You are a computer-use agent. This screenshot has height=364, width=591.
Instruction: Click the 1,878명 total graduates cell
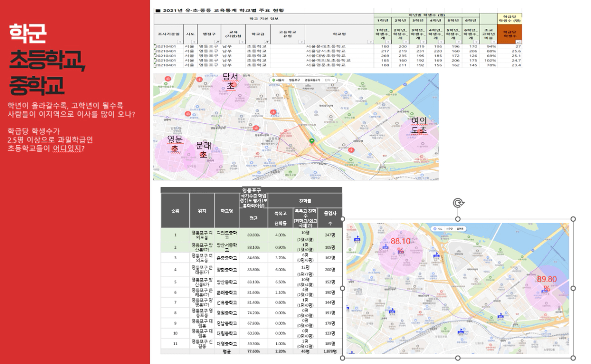coord(330,351)
